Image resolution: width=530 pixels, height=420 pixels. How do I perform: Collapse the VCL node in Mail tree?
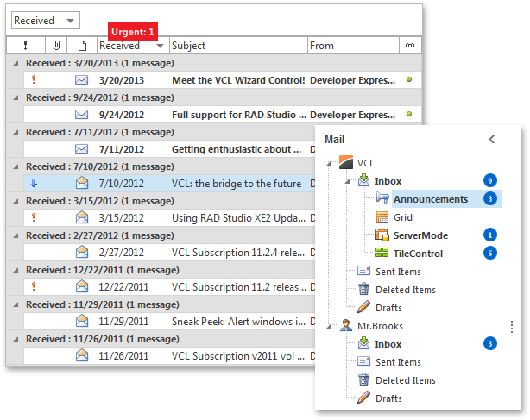pos(329,163)
